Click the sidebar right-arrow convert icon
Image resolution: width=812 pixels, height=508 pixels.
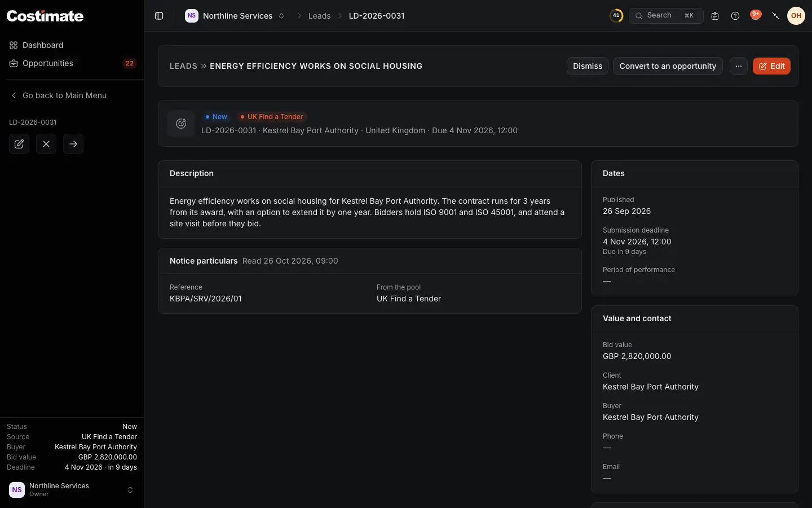73,144
